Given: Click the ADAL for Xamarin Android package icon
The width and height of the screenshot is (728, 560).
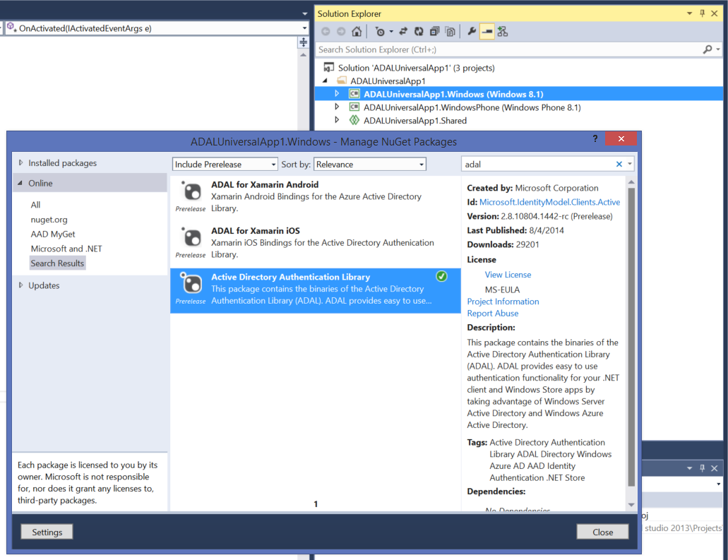Looking at the screenshot, I should (191, 191).
